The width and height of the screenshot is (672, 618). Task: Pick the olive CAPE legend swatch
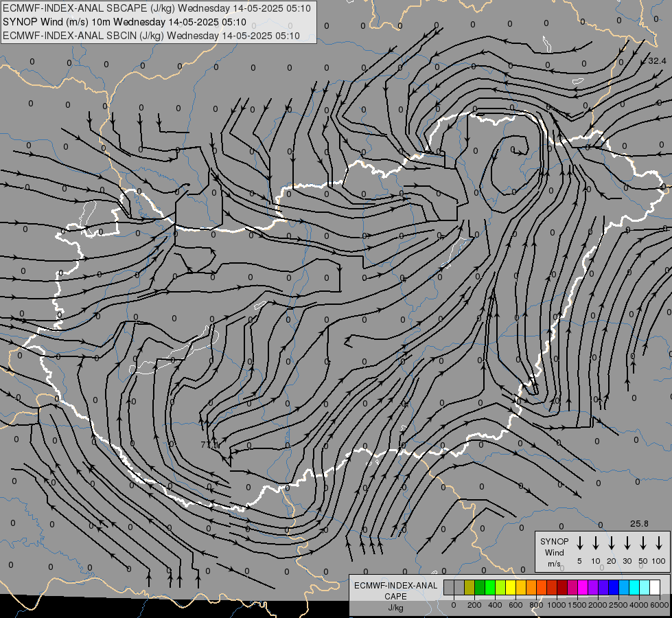[470, 587]
